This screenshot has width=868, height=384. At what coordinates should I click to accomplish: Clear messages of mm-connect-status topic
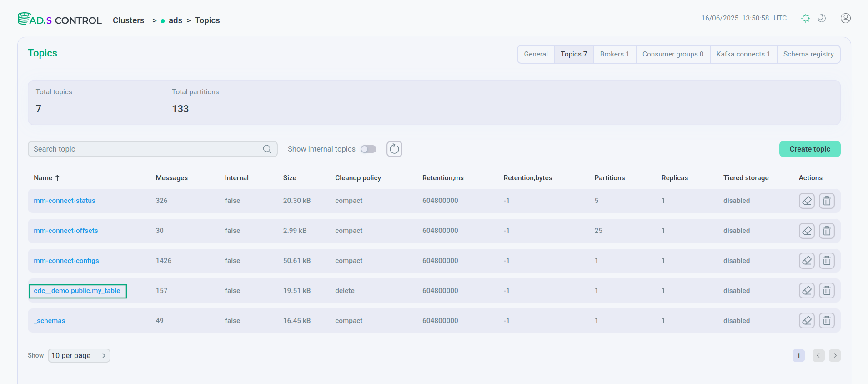[807, 201]
